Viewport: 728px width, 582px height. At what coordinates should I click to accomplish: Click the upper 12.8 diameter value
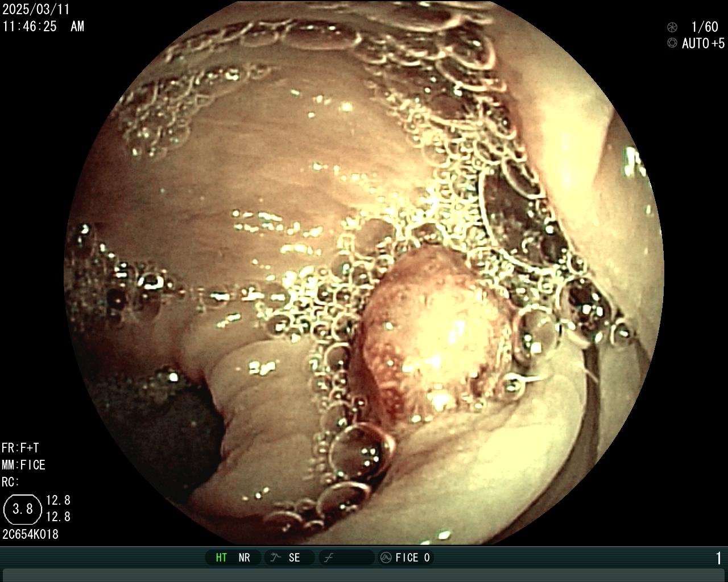point(58,500)
